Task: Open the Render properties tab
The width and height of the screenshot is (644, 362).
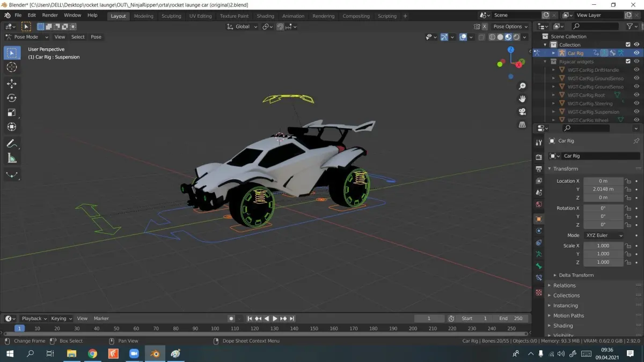Action: 539,157
